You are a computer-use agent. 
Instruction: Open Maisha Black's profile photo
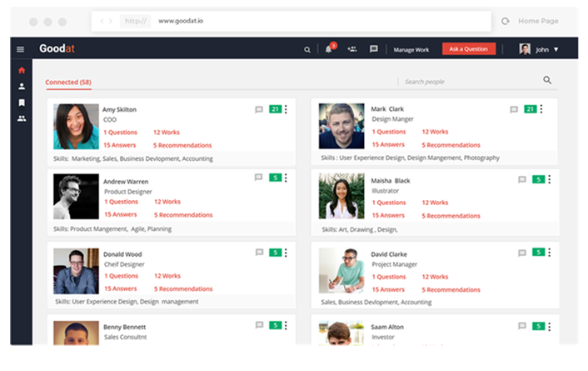[341, 196]
